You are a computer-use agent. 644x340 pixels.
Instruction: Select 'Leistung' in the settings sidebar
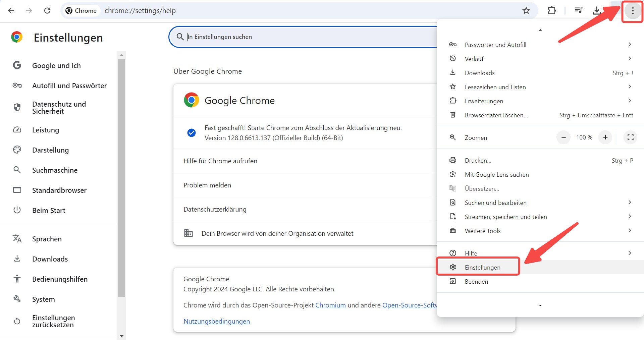click(59, 130)
